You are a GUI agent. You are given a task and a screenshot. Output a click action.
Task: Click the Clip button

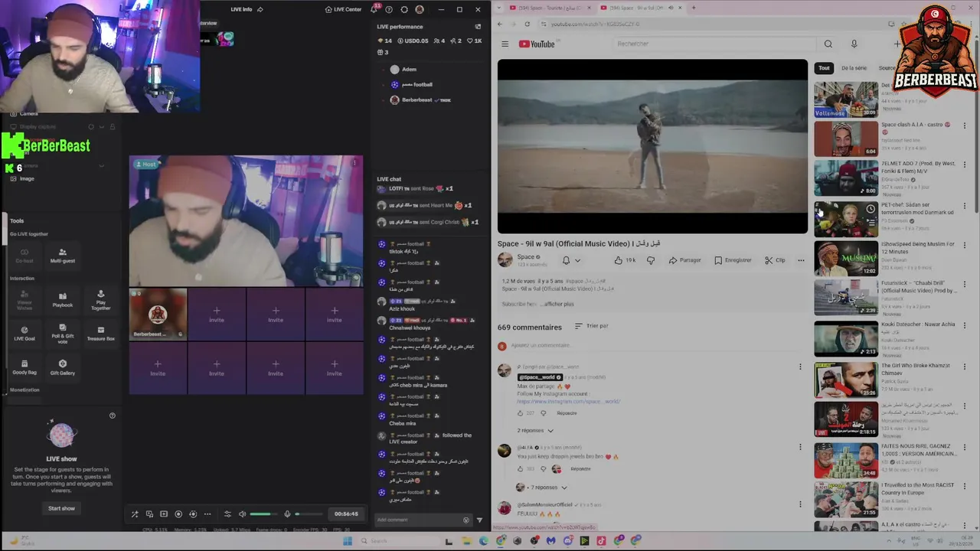tap(775, 260)
